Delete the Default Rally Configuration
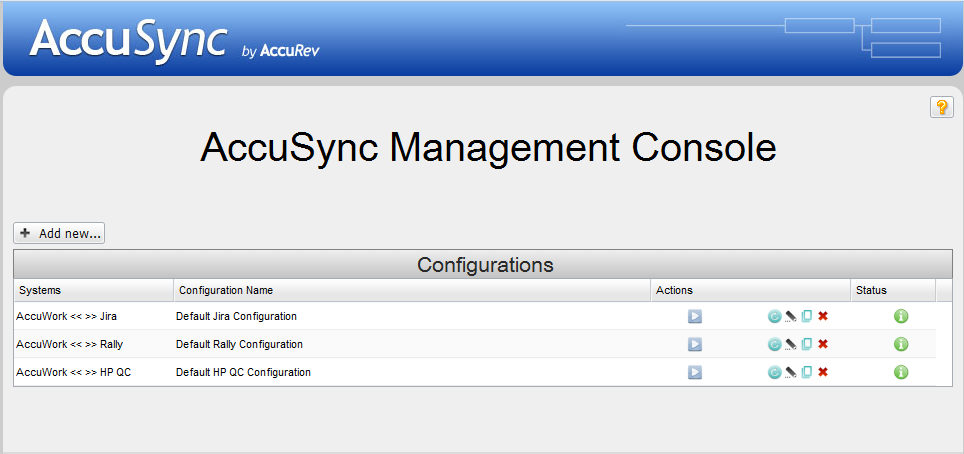 click(x=823, y=344)
